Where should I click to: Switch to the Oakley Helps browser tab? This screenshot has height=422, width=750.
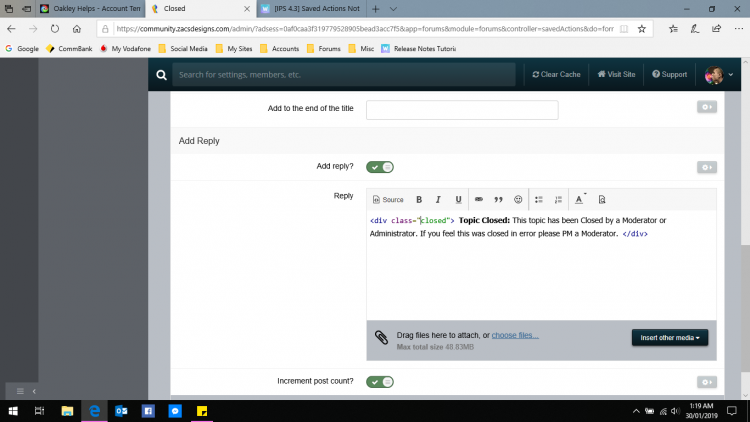pyautogui.click(x=84, y=8)
